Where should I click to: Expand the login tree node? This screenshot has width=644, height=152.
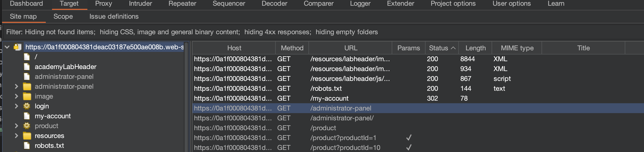pos(16,106)
